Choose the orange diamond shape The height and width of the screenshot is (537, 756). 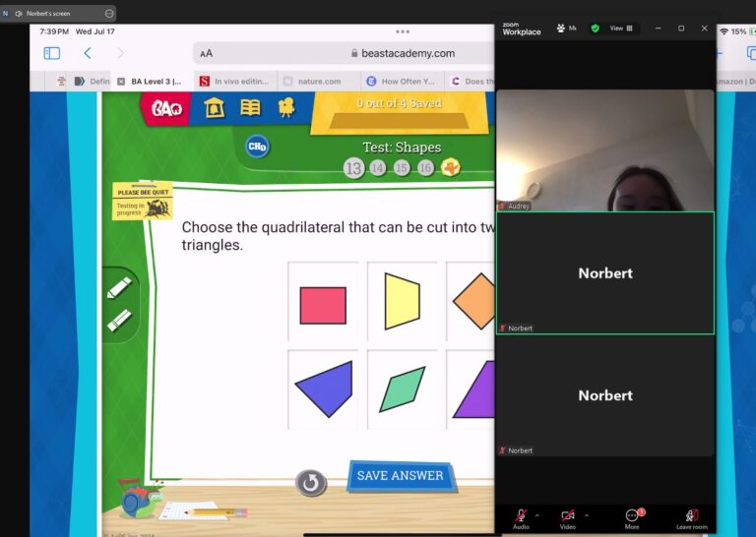point(473,302)
